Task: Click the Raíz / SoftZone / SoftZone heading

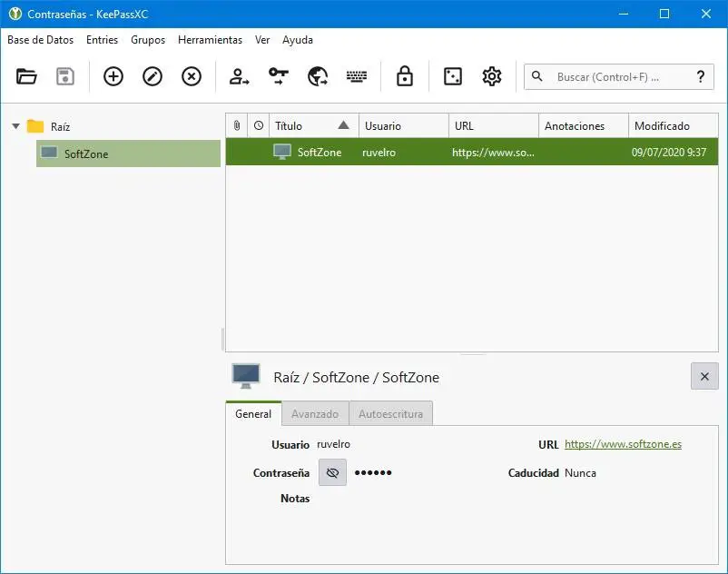Action: 356,377
